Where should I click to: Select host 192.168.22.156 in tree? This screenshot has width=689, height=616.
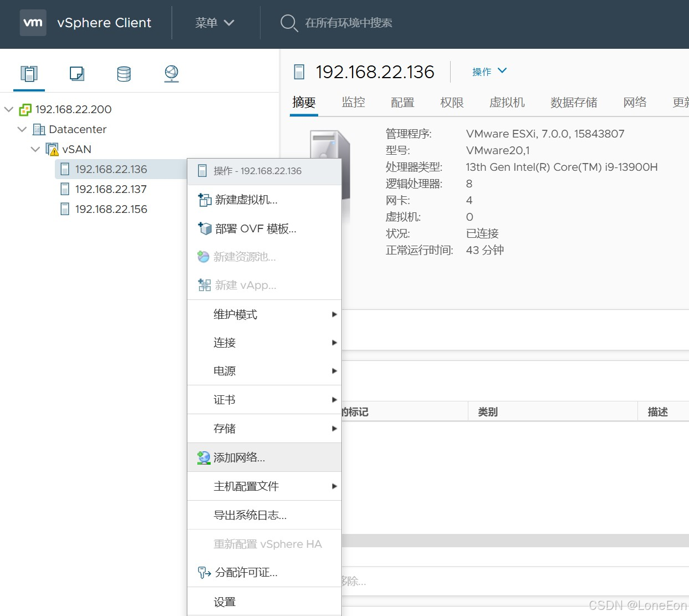[111, 209]
